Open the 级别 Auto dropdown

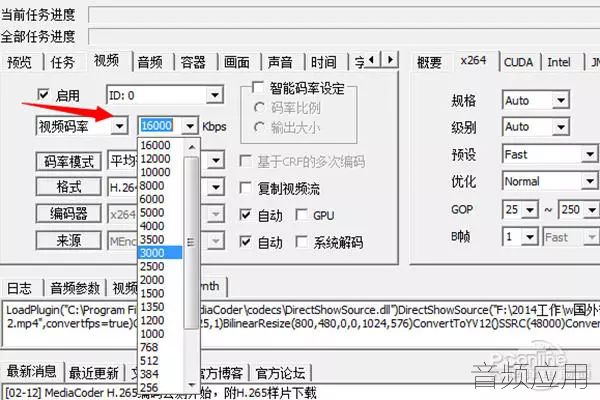(561, 127)
